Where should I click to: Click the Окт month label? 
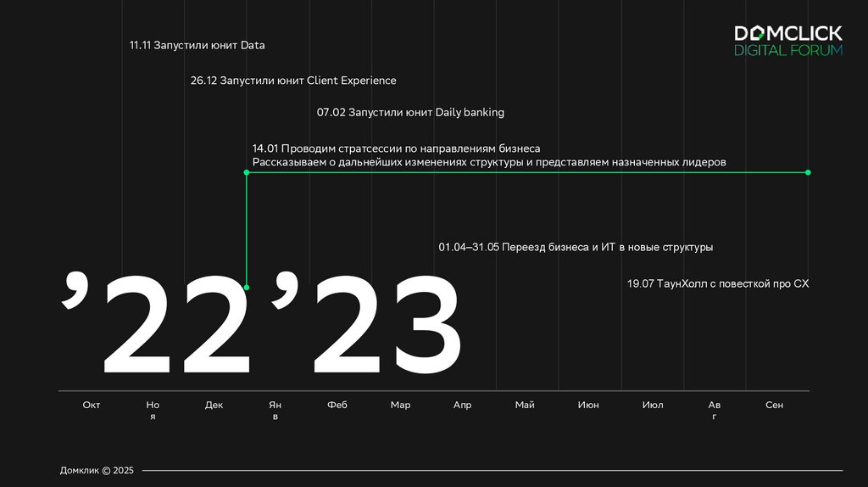[x=92, y=405]
